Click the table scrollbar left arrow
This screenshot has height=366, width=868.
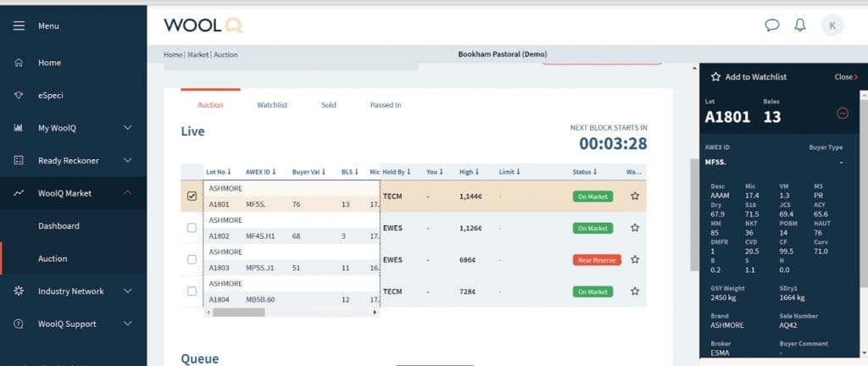point(209,313)
